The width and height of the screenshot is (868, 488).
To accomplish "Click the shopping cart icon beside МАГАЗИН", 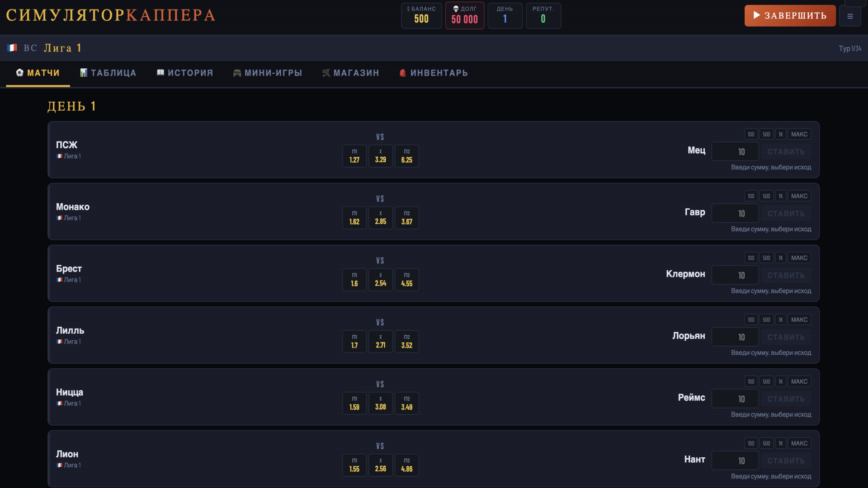I will (x=325, y=73).
